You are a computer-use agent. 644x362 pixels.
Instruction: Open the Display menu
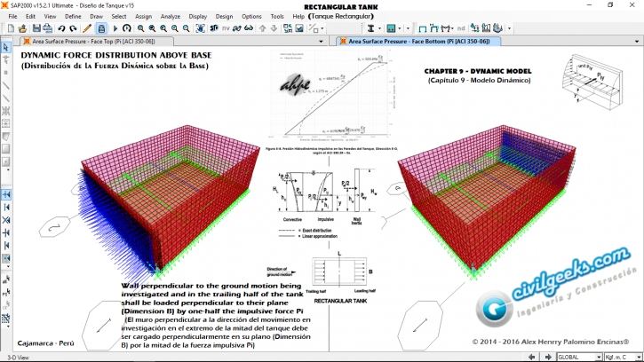(197, 17)
